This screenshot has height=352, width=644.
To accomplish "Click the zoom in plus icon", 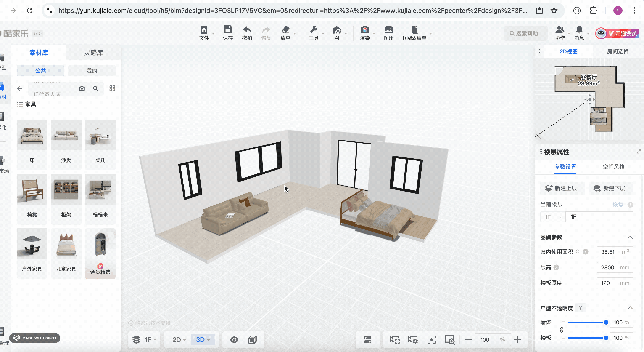I will point(517,340).
